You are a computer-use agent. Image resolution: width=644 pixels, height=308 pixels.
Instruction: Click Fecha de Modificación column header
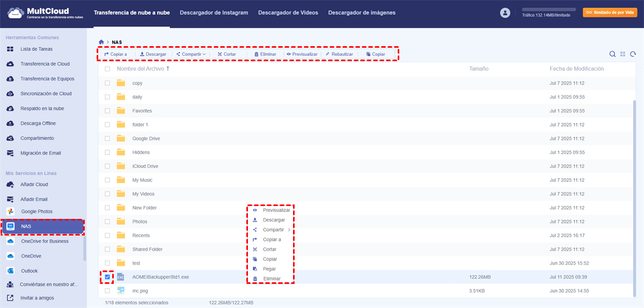tap(577, 69)
